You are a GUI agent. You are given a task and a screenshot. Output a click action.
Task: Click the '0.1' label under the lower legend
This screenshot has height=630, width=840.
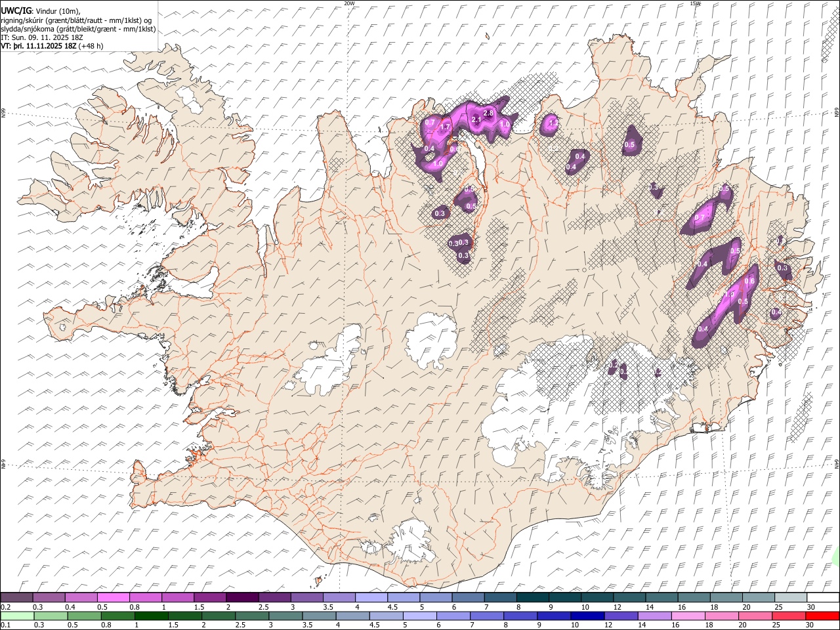click(x=5, y=625)
